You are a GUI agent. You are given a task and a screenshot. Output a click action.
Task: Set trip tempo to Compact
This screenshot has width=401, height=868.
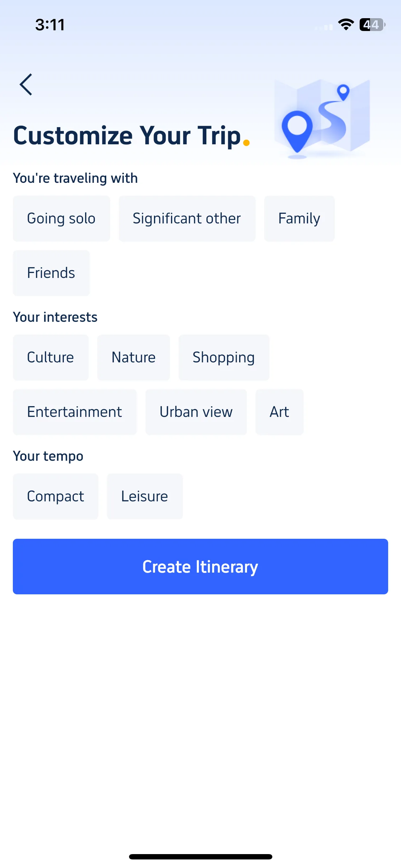[x=55, y=496]
